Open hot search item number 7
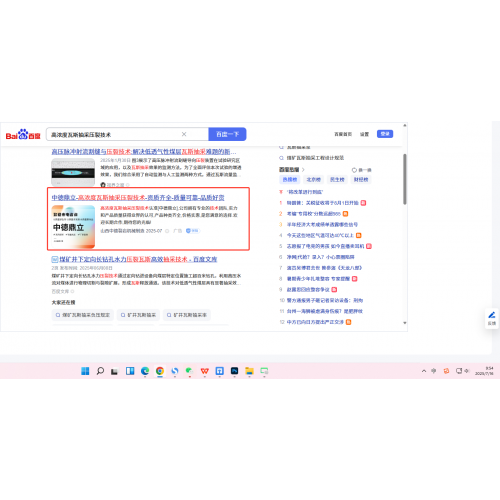Screen dimensions: 500x500 coord(324,268)
